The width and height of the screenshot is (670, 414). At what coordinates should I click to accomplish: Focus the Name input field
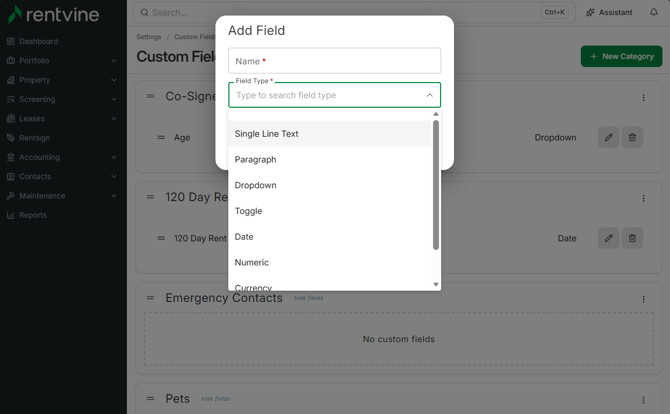coord(335,61)
